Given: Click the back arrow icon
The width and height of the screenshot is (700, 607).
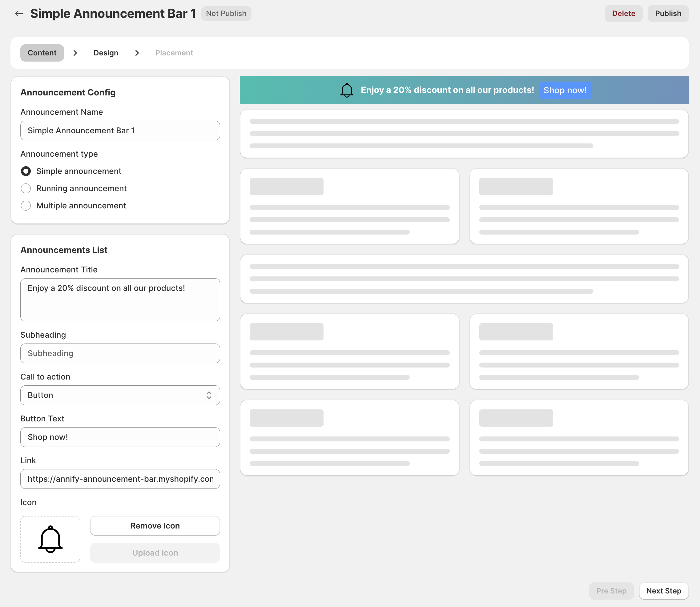Looking at the screenshot, I should coord(19,14).
